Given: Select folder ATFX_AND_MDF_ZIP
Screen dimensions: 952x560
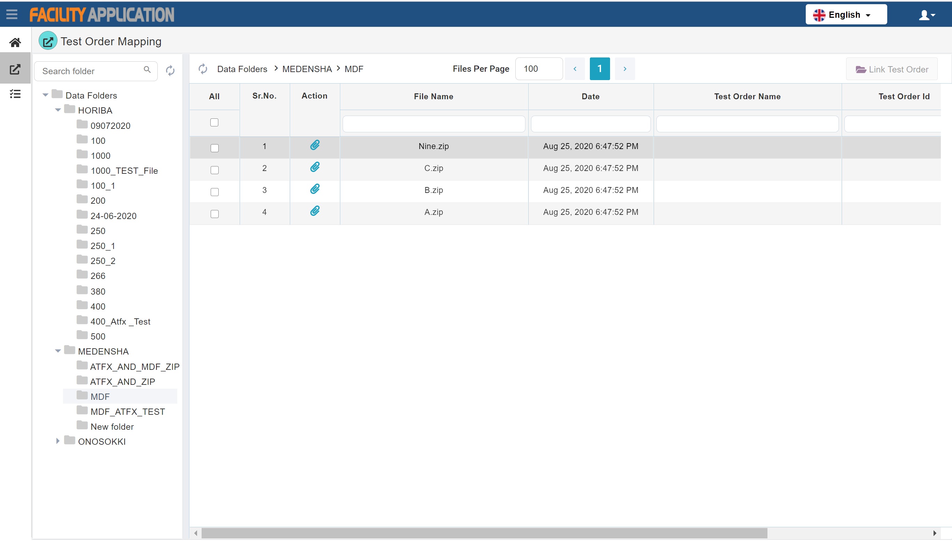Looking at the screenshot, I should click(x=134, y=366).
